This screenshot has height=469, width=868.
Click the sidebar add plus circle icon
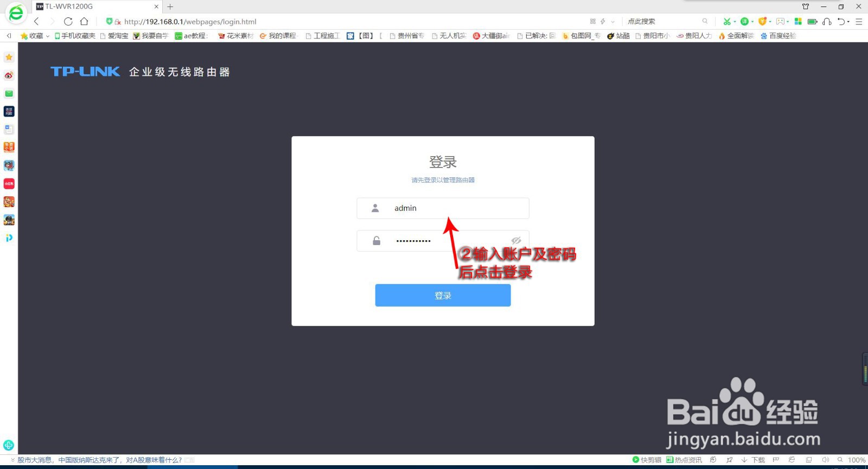point(9,445)
